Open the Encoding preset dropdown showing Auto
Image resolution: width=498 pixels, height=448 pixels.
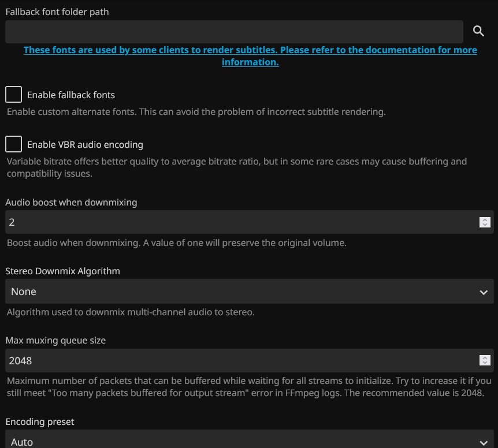point(243,442)
